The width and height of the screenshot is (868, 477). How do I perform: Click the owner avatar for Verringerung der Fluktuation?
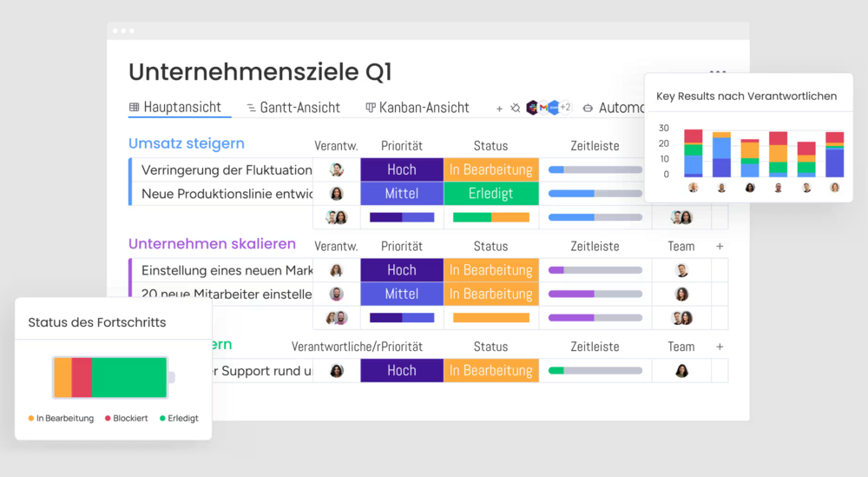coord(337,170)
